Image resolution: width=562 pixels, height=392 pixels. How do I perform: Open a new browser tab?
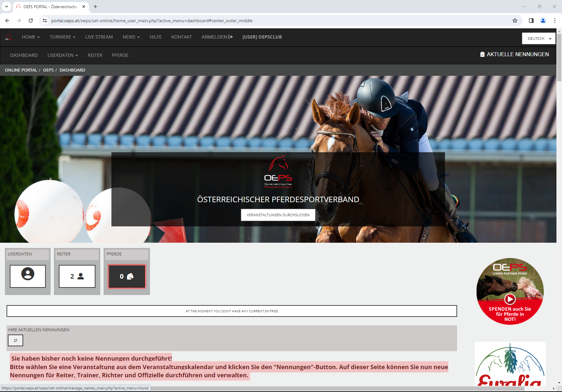tap(95, 7)
